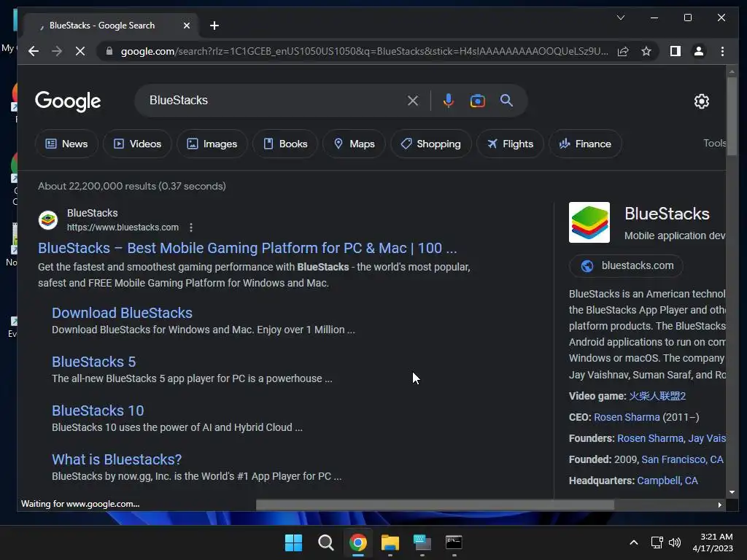Filter results by Books
Image resolution: width=747 pixels, height=560 pixels.
[285, 144]
